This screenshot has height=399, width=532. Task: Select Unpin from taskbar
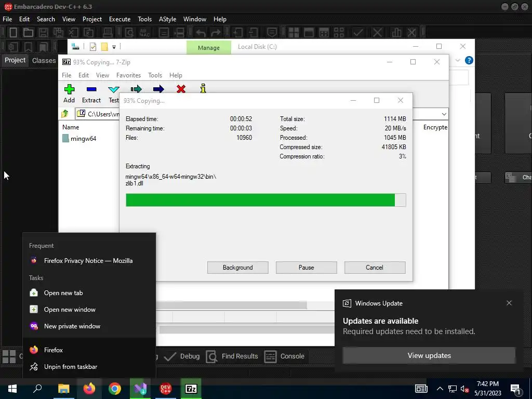click(89, 367)
